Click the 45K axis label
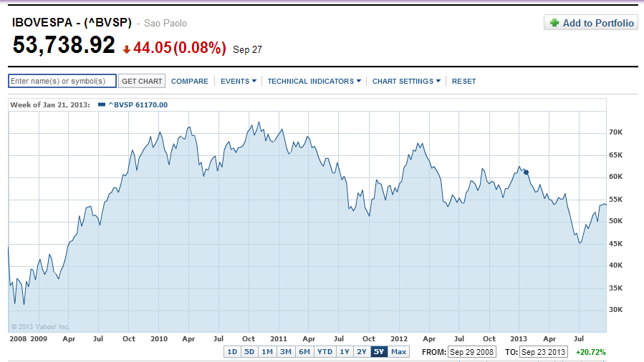The height and width of the screenshot is (362, 644). coord(615,243)
